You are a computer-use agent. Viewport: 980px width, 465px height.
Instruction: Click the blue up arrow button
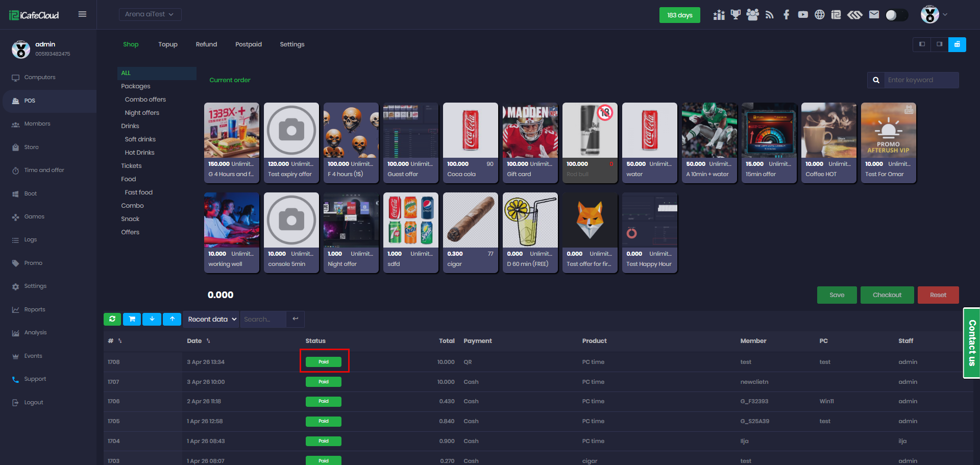pos(172,319)
